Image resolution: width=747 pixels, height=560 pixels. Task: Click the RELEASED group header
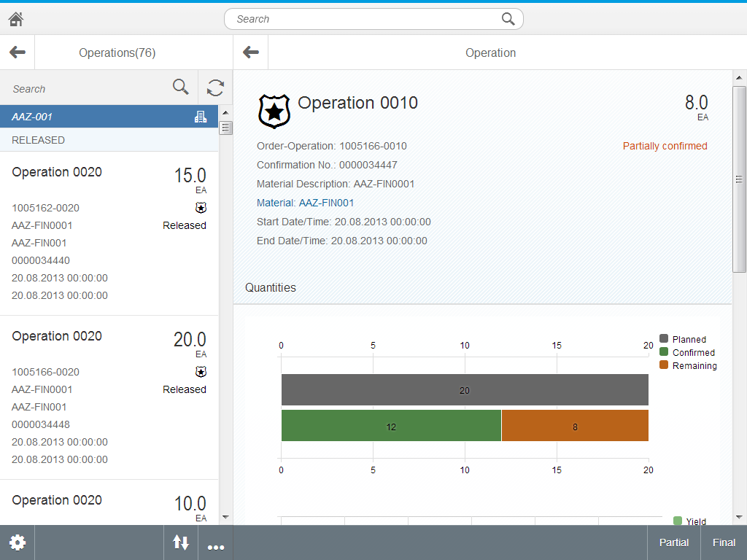(x=109, y=140)
